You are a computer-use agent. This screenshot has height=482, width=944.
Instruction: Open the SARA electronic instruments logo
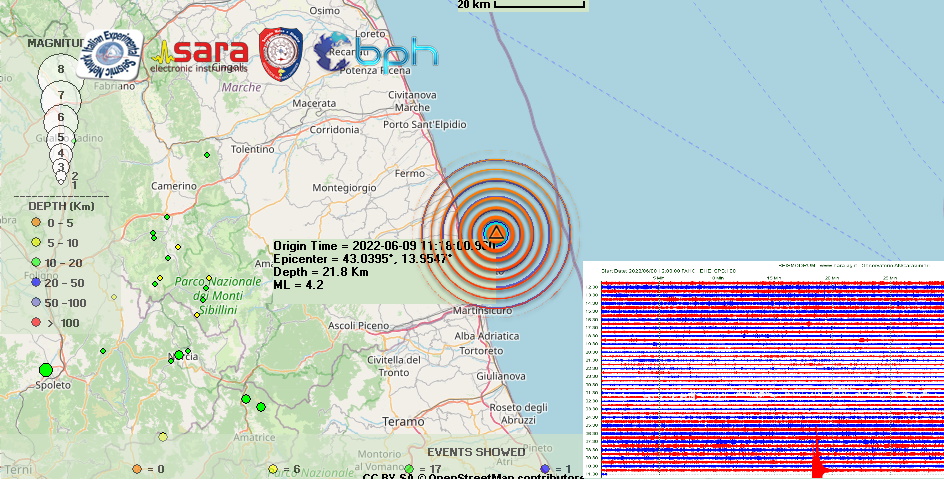[x=199, y=55]
